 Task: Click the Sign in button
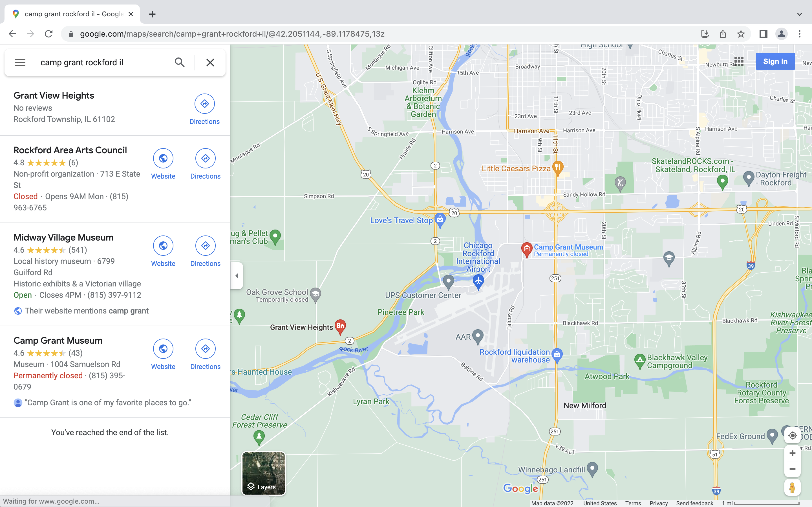point(775,61)
